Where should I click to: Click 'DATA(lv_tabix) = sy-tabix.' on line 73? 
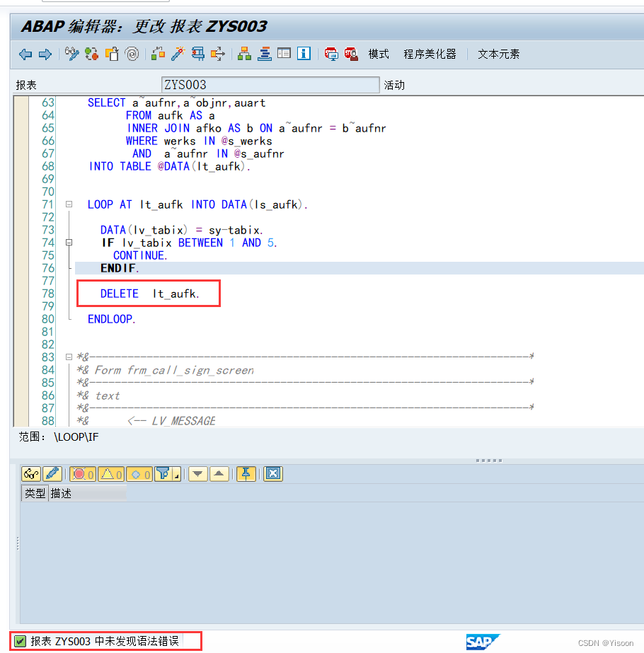pyautogui.click(x=182, y=231)
